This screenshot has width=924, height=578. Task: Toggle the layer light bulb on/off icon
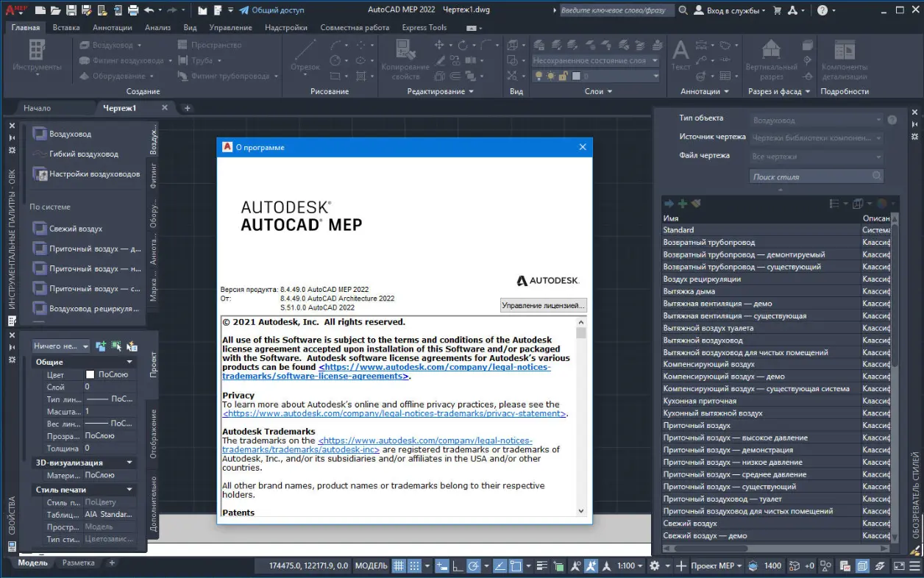coord(539,76)
